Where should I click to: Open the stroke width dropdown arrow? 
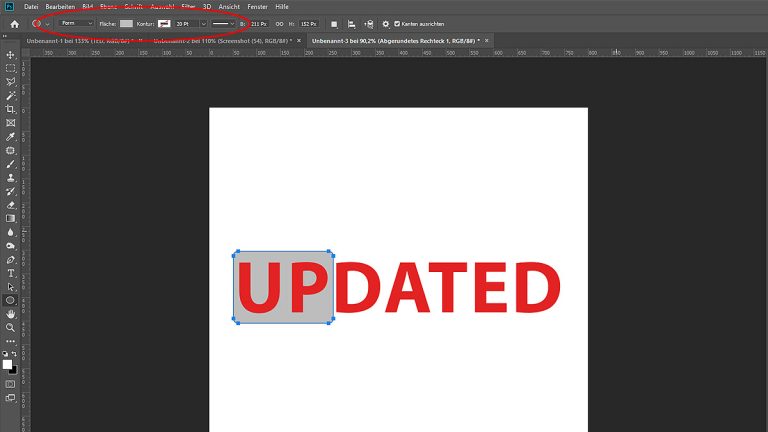click(203, 24)
